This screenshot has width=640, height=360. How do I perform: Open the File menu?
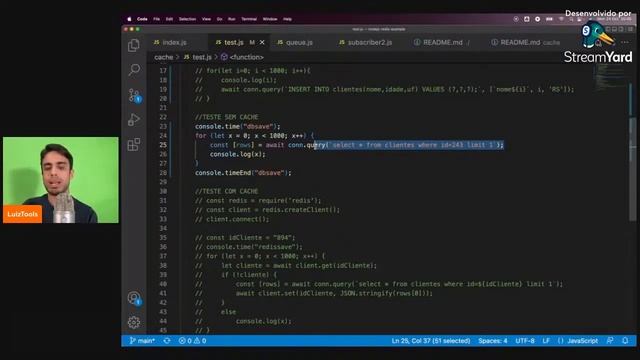click(156, 19)
